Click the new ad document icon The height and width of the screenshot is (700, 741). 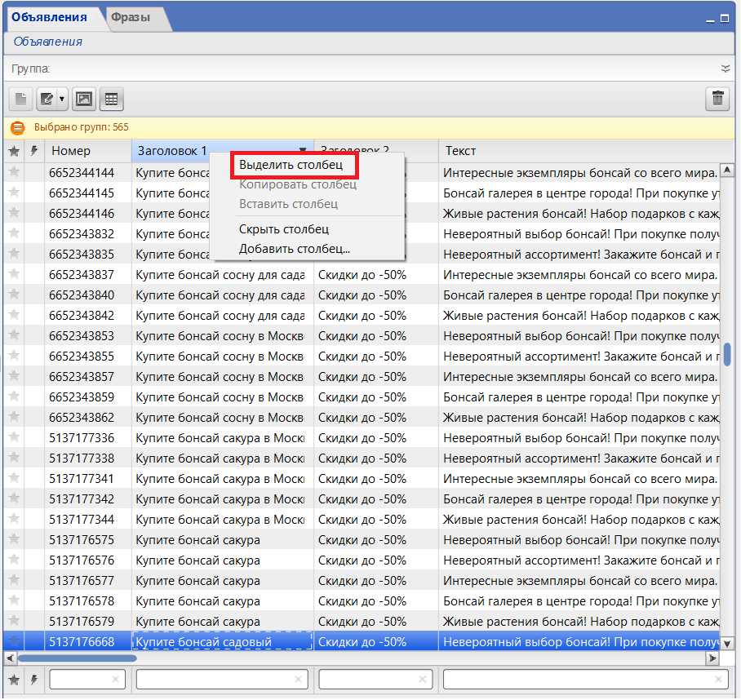tap(21, 100)
